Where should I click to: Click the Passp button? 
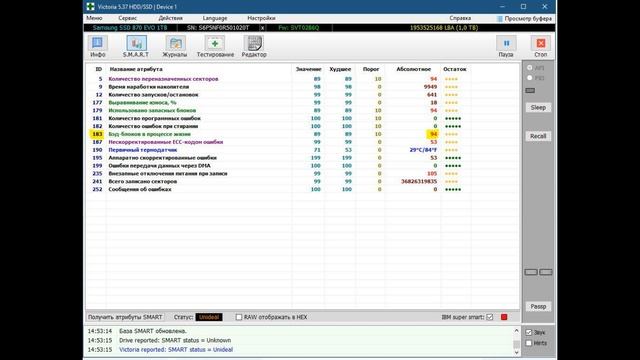pos(538,307)
